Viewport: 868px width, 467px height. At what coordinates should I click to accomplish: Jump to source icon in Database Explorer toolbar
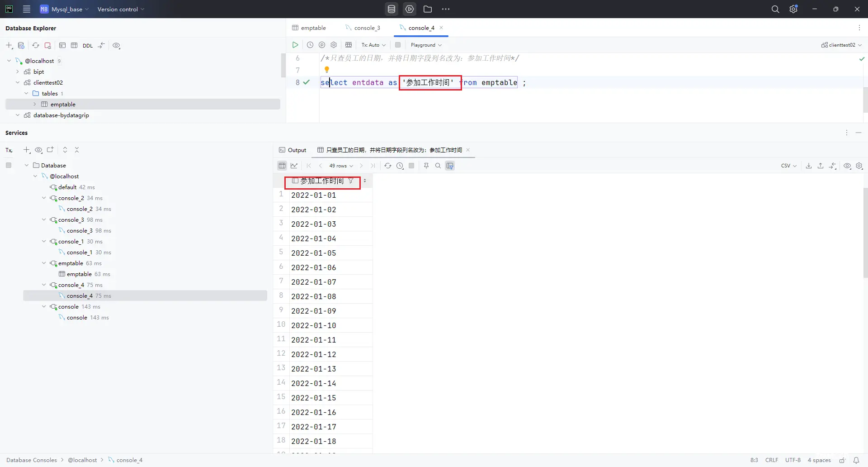[x=101, y=45]
